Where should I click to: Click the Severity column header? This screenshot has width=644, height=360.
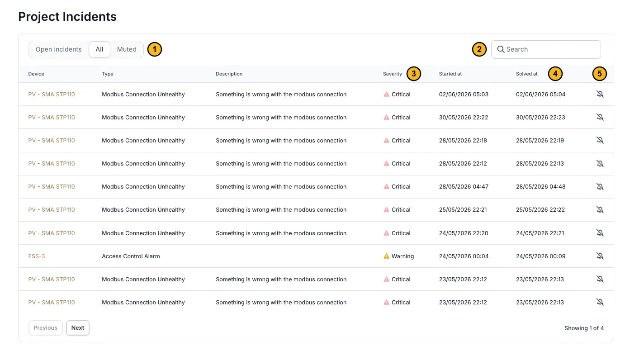coord(393,74)
